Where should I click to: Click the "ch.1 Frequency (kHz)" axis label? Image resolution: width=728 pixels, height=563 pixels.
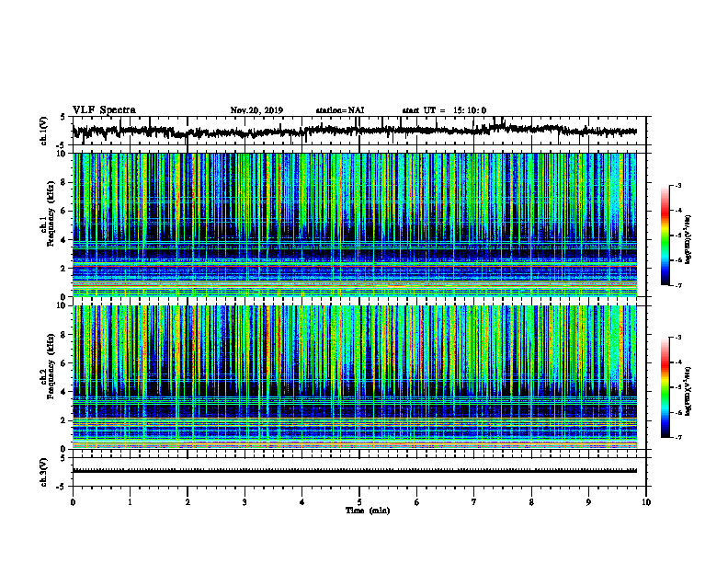tap(48, 213)
